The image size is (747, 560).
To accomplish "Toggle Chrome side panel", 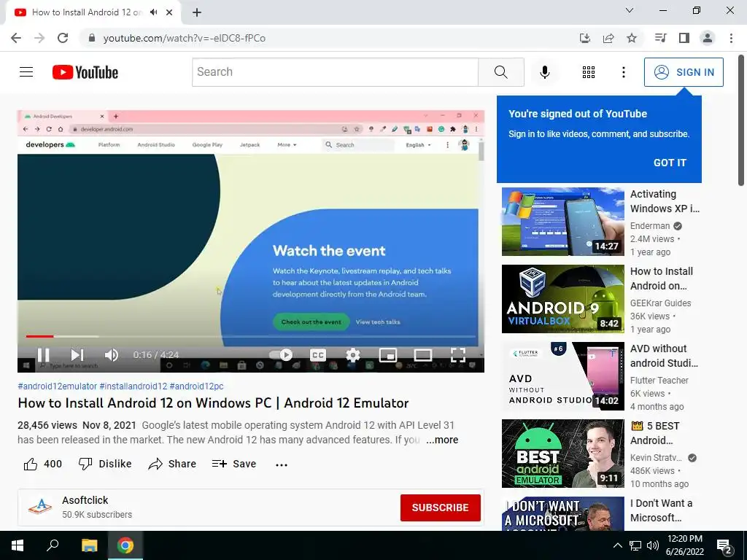I will click(684, 38).
